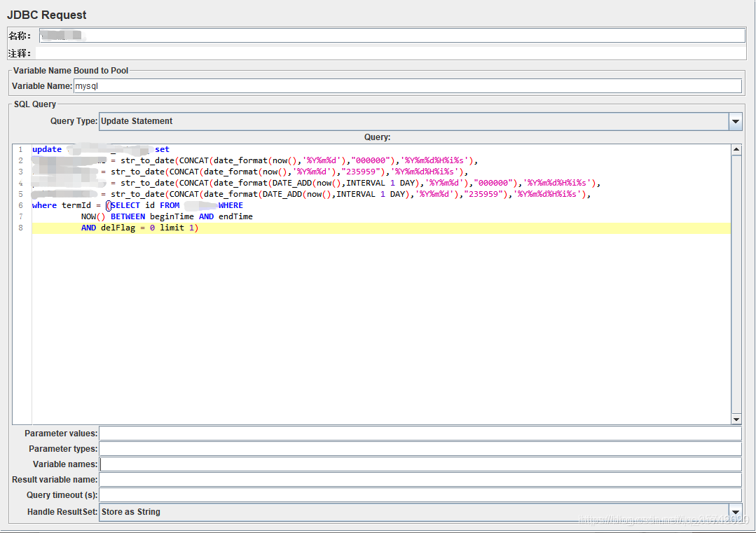
Task: Click the 'str_to_date' function on line 2
Action: (148, 160)
